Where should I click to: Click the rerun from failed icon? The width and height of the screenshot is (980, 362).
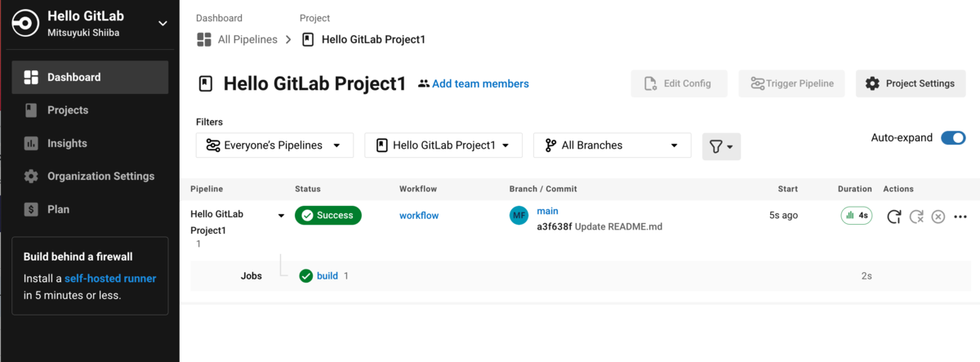tap(916, 217)
